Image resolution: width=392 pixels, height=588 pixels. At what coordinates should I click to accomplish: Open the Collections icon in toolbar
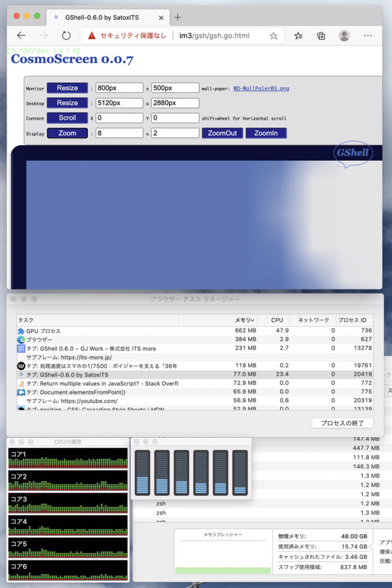coord(321,36)
